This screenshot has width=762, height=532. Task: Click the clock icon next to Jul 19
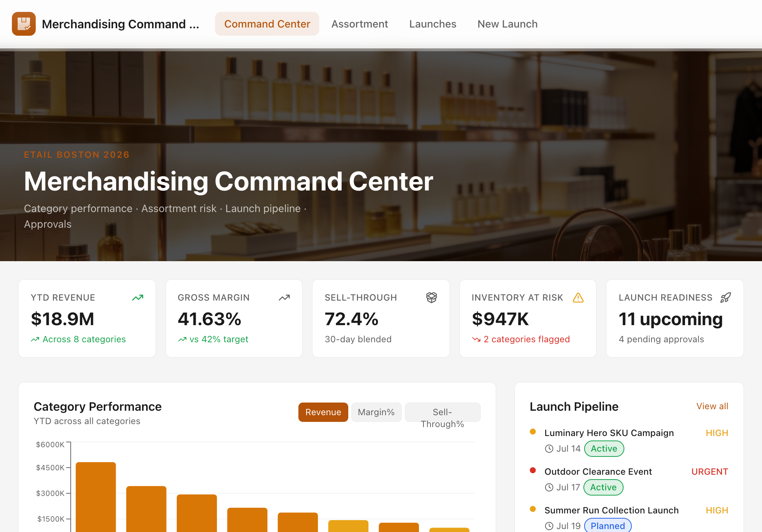549,526
